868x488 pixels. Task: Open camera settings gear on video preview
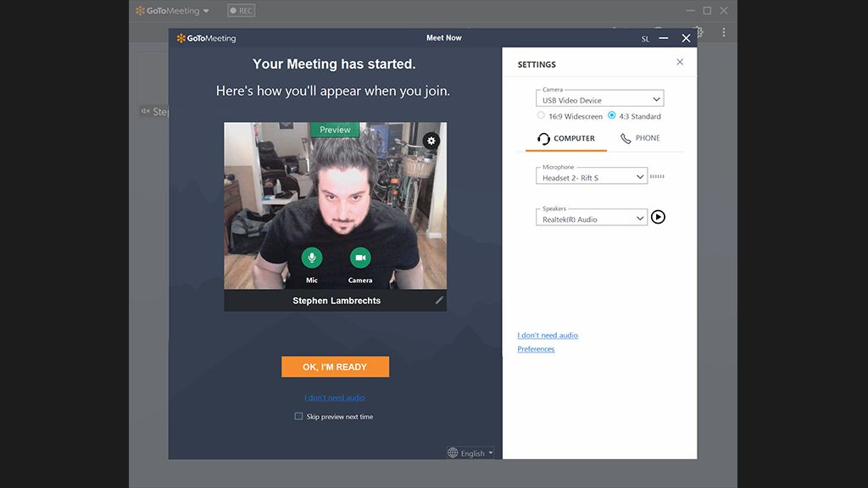(431, 141)
